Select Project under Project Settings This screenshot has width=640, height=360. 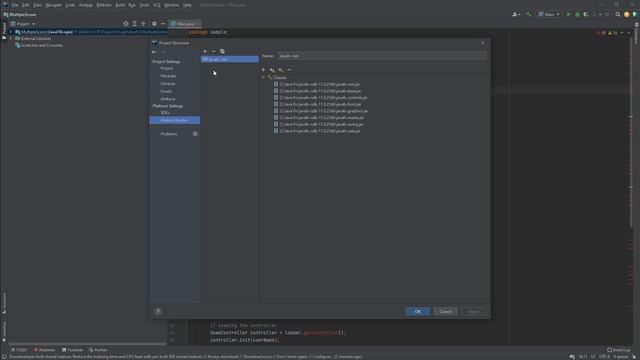pos(167,68)
